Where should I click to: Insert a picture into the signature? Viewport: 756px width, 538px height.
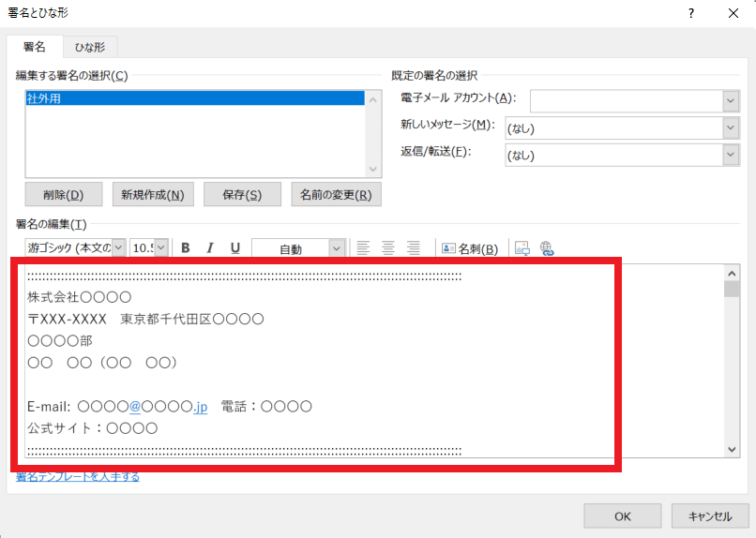pos(522,248)
